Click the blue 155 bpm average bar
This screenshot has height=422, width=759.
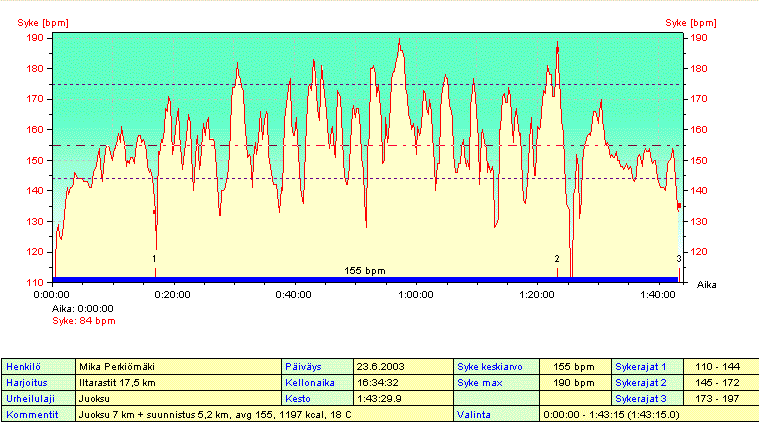pos(365,278)
